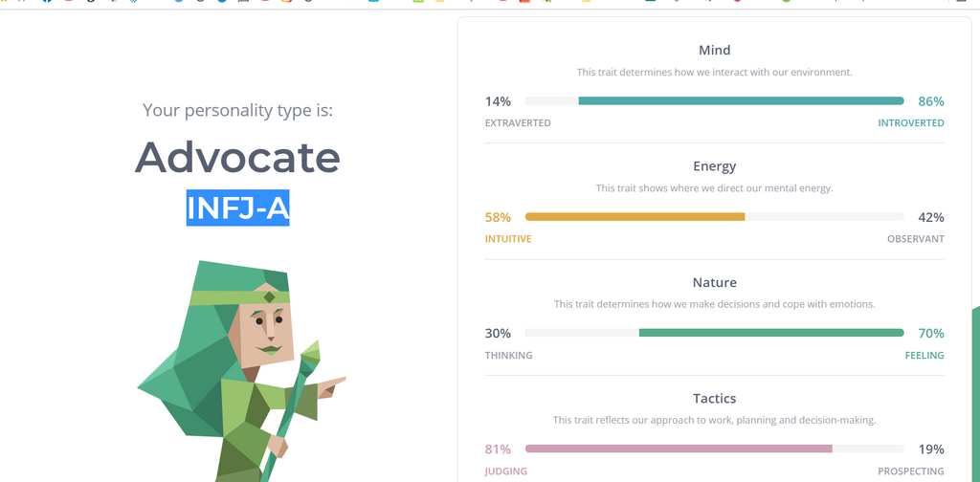The height and width of the screenshot is (482, 980).
Task: Select the Mind trait section title
Action: 714,50
